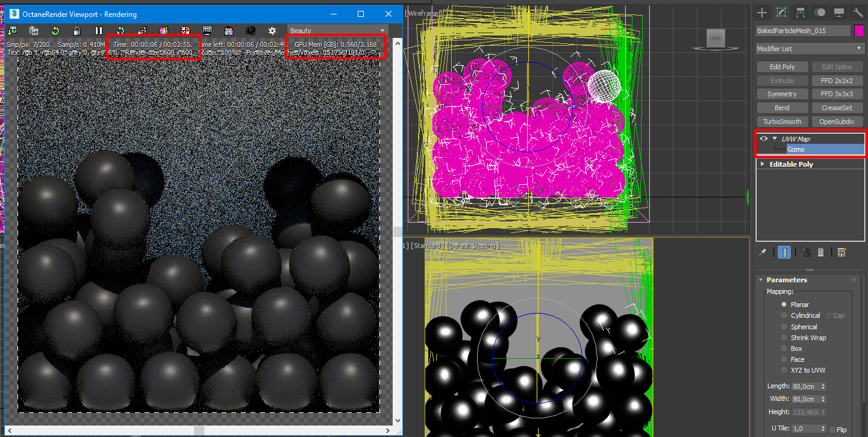Click the FRONT ViewCube face
This screenshot has width=868, height=437.
(x=716, y=39)
